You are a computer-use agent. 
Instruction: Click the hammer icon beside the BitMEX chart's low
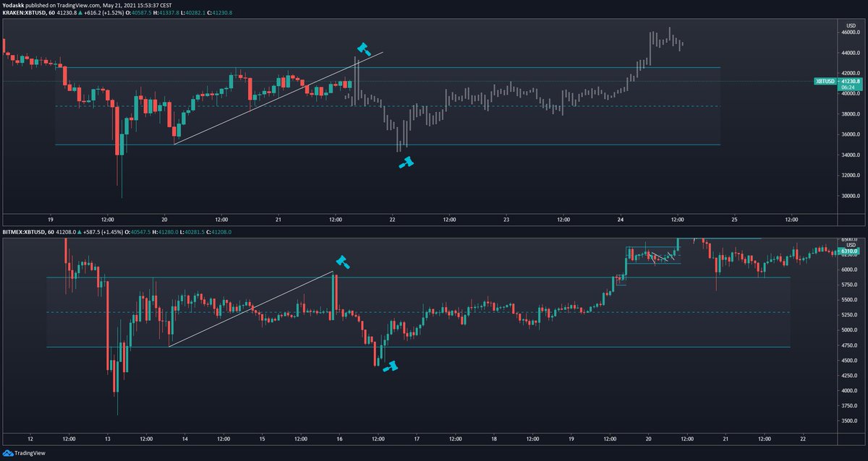click(x=390, y=366)
